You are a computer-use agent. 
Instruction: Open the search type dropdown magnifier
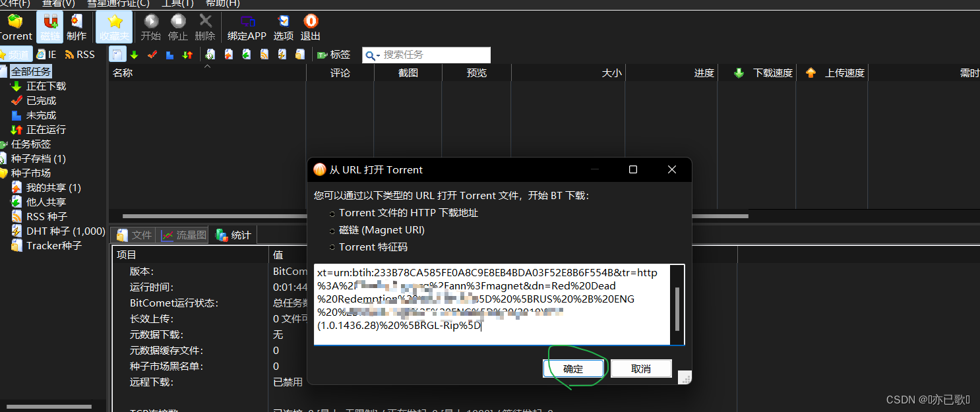pyautogui.click(x=372, y=55)
